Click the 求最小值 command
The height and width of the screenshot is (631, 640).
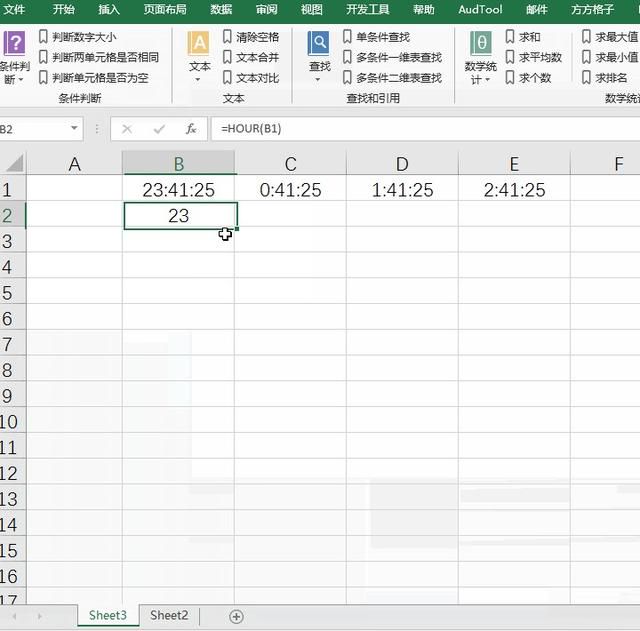[610, 57]
